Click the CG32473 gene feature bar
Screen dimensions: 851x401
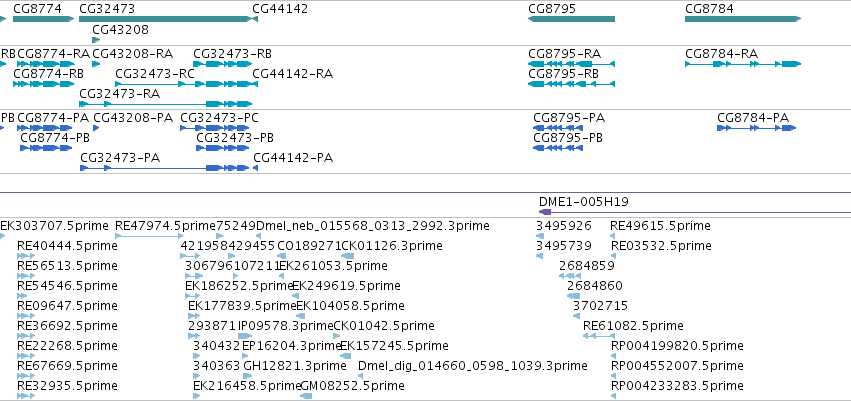pos(166,19)
